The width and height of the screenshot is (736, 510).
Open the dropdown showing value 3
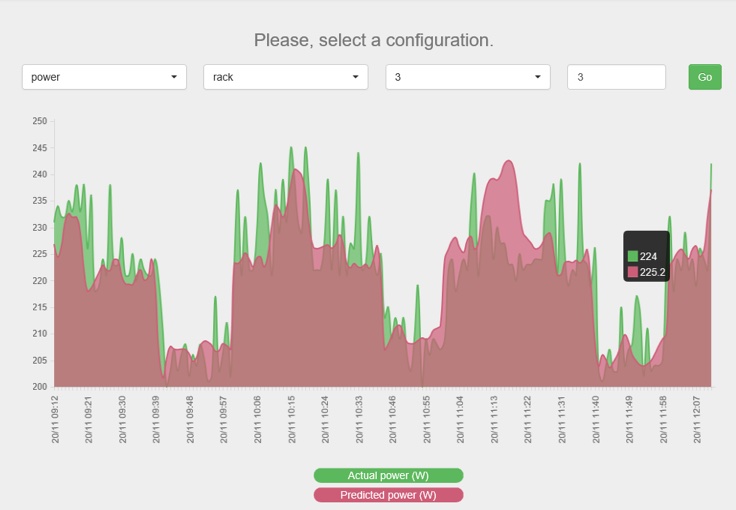click(x=468, y=77)
